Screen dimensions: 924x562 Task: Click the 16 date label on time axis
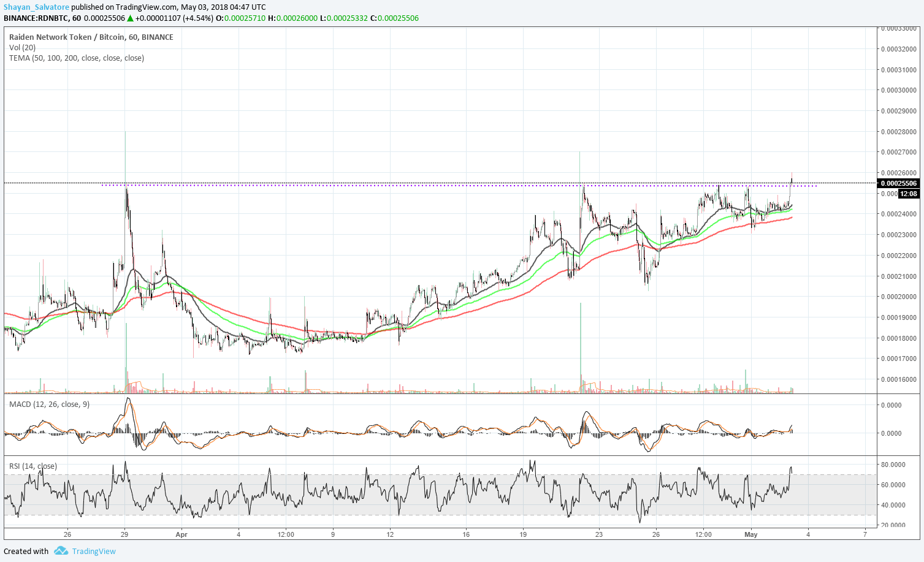[x=466, y=534]
